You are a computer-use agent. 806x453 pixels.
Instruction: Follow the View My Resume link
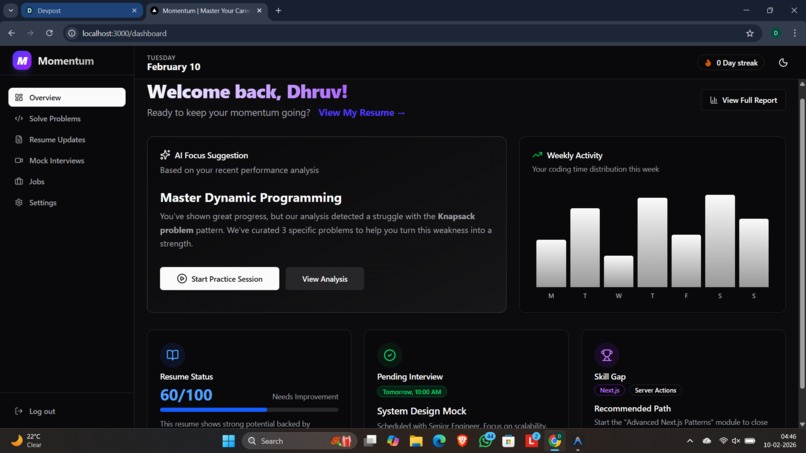(x=361, y=113)
